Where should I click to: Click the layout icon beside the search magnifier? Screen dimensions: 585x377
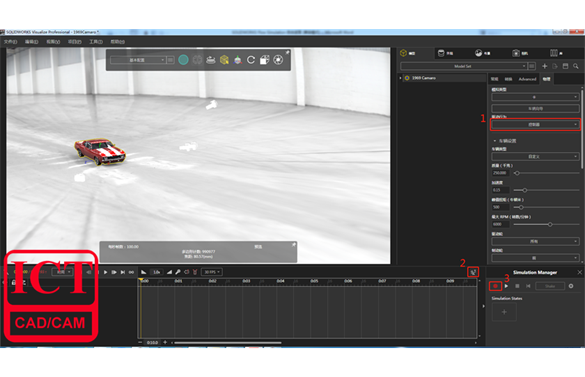point(566,66)
